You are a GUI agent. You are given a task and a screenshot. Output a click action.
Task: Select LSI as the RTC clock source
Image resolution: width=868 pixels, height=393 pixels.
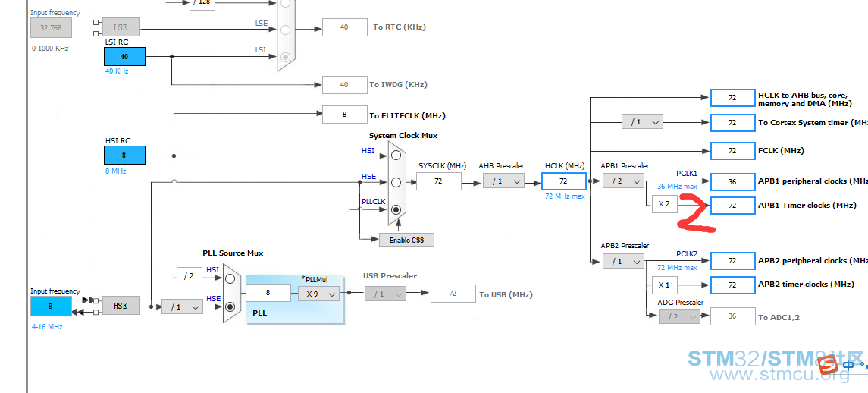tap(285, 57)
